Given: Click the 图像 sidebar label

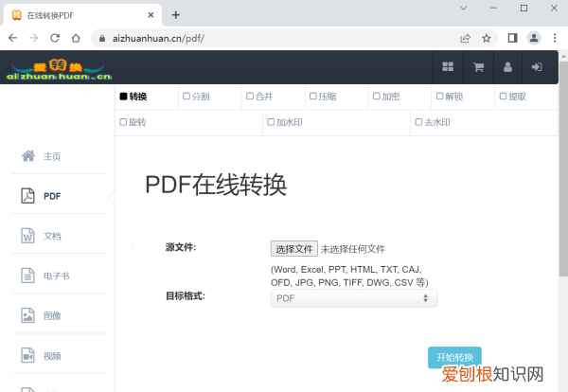Looking at the screenshot, I should click(52, 316).
